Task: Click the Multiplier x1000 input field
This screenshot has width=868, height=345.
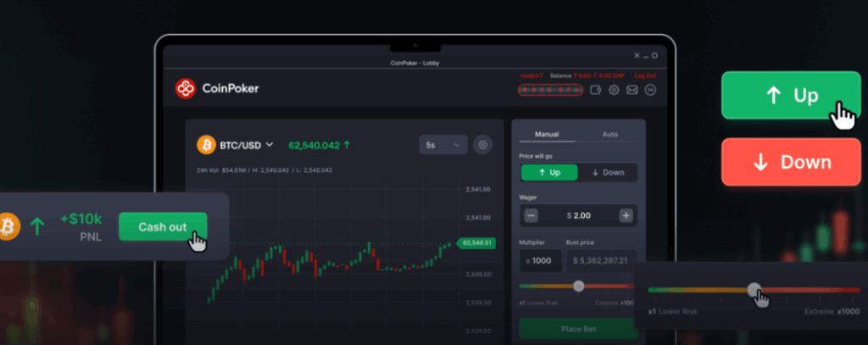Action: coord(541,261)
